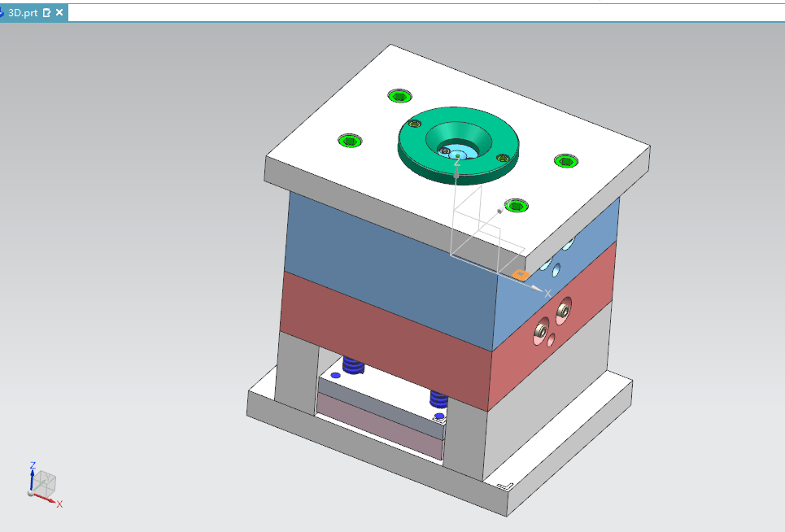Pick the right blue return spring

tap(439, 399)
